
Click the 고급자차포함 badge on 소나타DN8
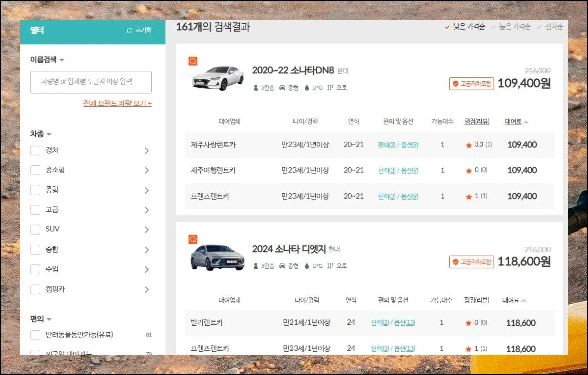472,84
